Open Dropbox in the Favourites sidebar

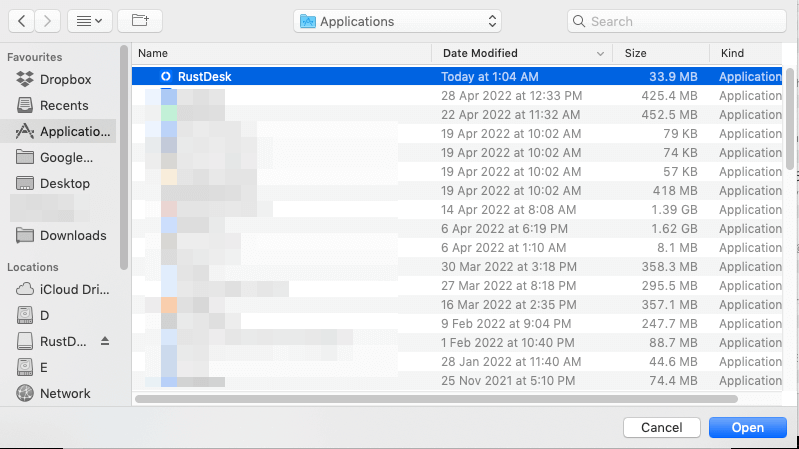[65, 79]
